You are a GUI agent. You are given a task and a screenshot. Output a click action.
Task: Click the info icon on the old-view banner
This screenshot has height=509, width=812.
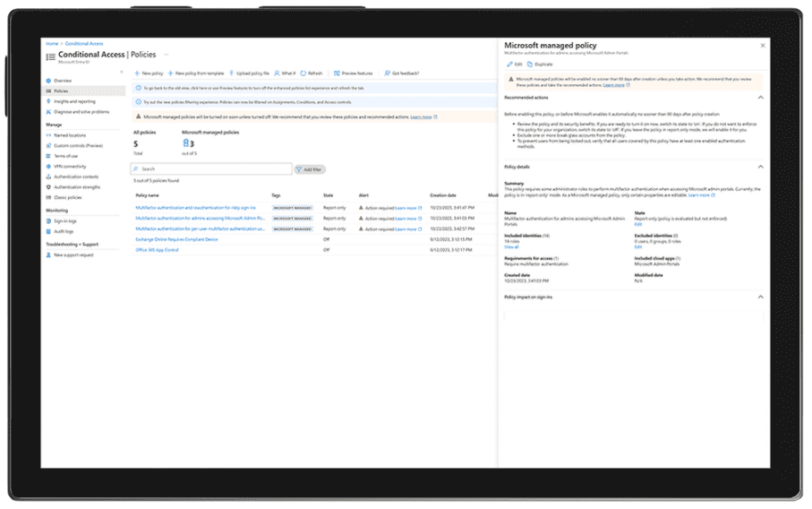138,88
